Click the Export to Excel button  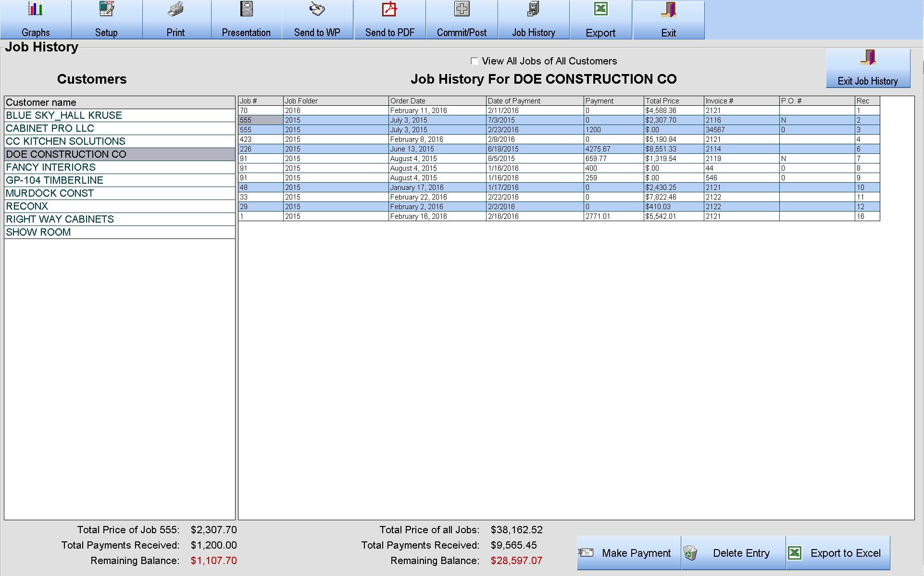coord(838,553)
